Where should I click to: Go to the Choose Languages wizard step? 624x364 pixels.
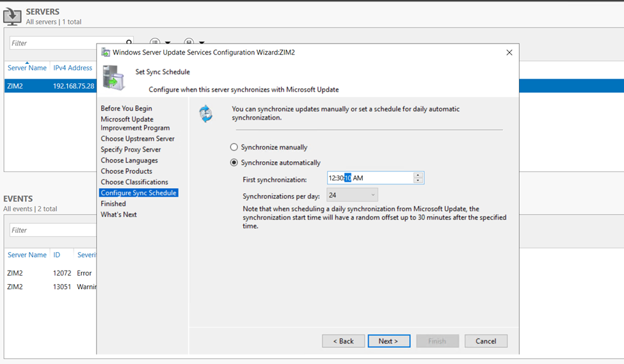coord(129,161)
